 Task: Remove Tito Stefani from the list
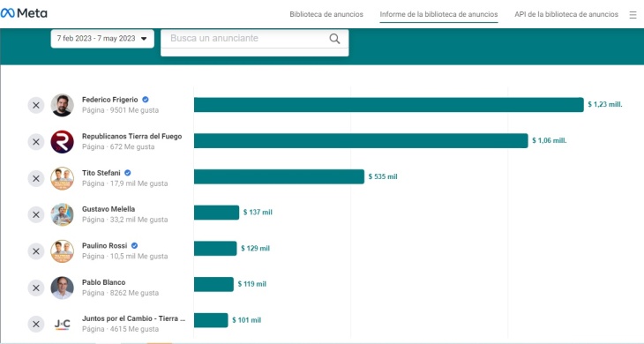pyautogui.click(x=36, y=178)
